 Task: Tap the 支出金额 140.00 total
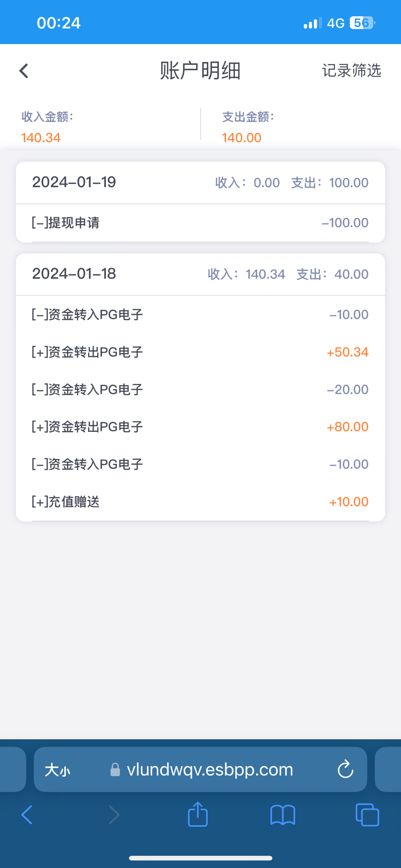click(x=242, y=137)
